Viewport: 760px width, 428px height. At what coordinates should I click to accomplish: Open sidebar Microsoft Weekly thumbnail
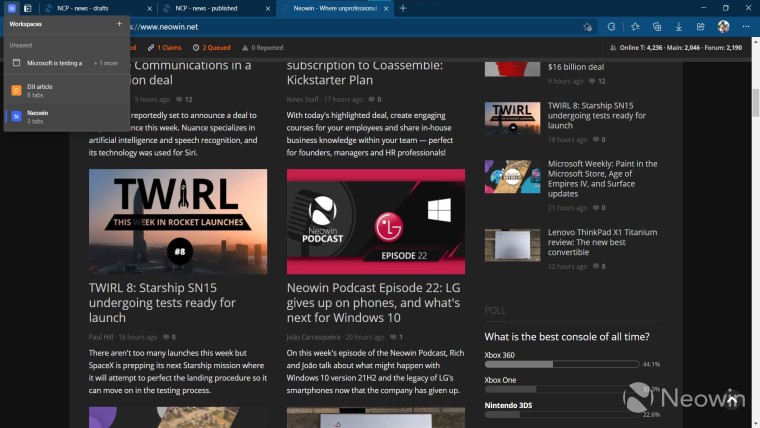[x=512, y=177]
